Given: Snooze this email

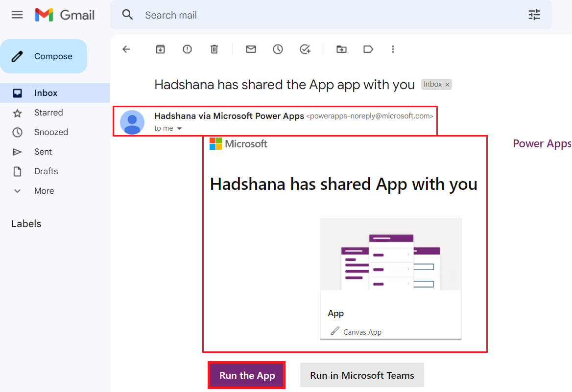Looking at the screenshot, I should pyautogui.click(x=278, y=49).
